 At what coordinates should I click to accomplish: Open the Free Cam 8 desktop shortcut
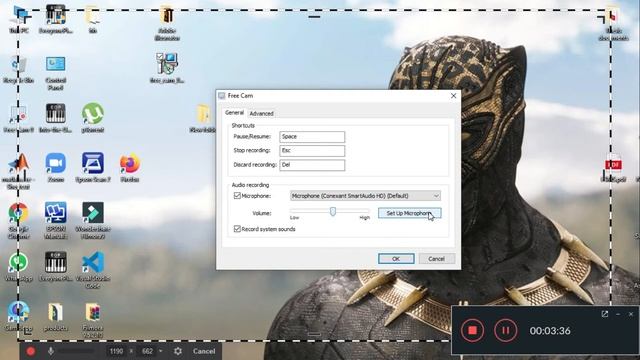point(18,118)
